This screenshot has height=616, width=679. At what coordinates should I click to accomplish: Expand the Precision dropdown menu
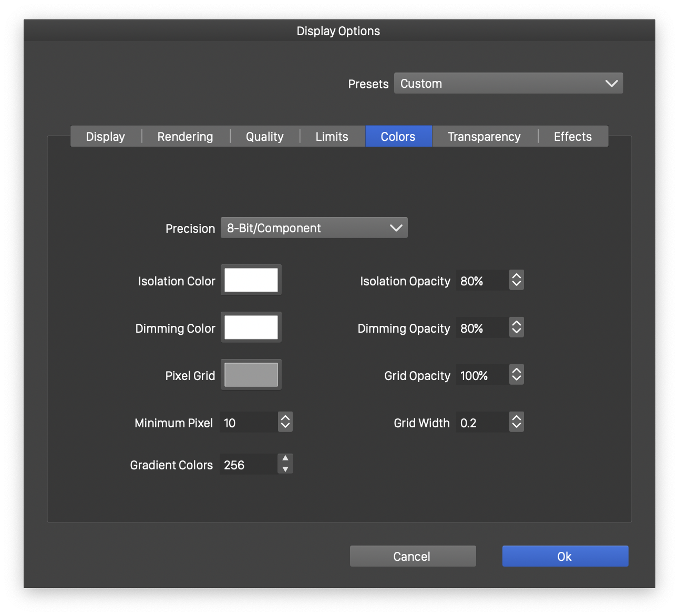314,228
